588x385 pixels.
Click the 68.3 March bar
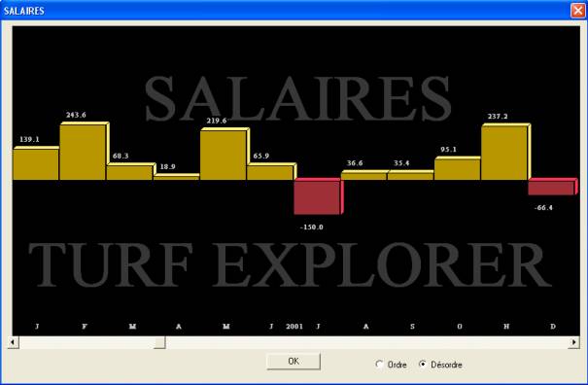click(131, 171)
